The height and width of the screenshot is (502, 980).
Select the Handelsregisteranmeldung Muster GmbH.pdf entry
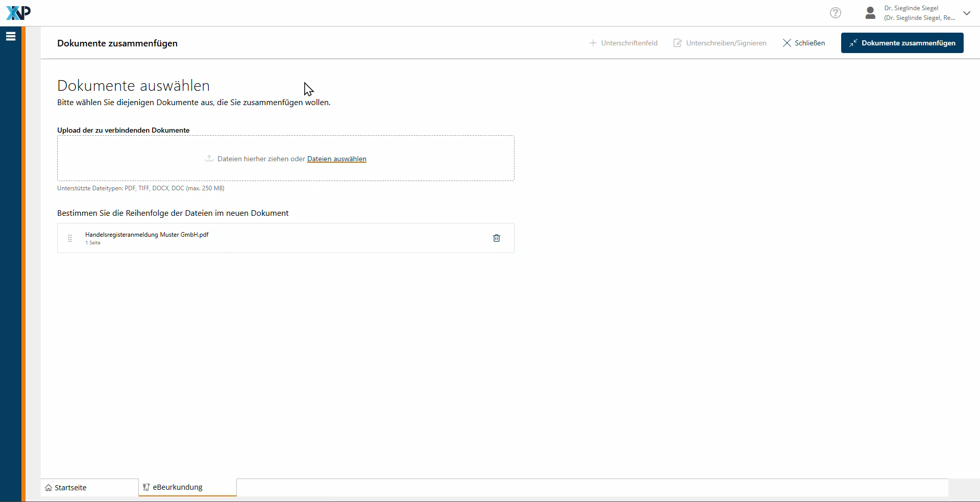(147, 235)
